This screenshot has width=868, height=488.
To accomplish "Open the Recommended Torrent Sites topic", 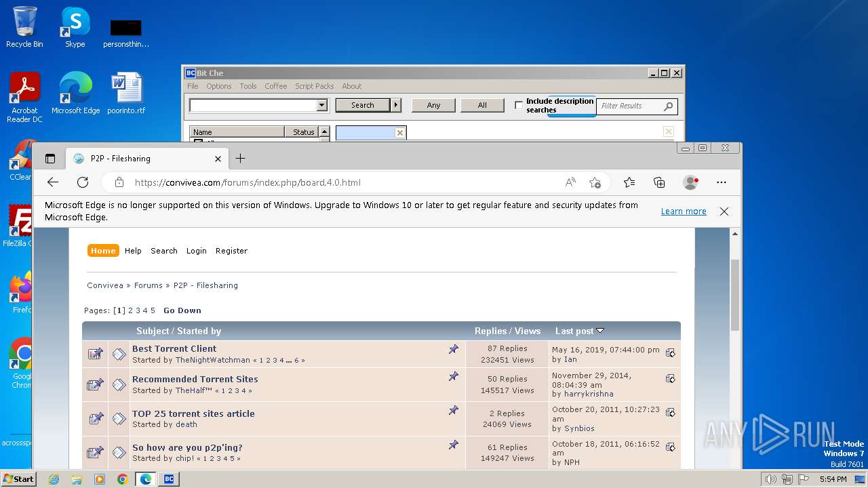I will pyautogui.click(x=195, y=379).
